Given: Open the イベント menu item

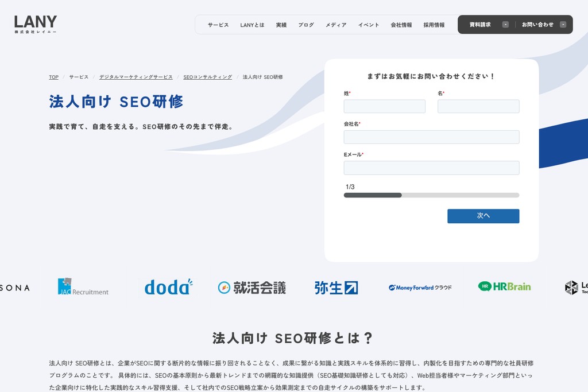Looking at the screenshot, I should pyautogui.click(x=369, y=25).
